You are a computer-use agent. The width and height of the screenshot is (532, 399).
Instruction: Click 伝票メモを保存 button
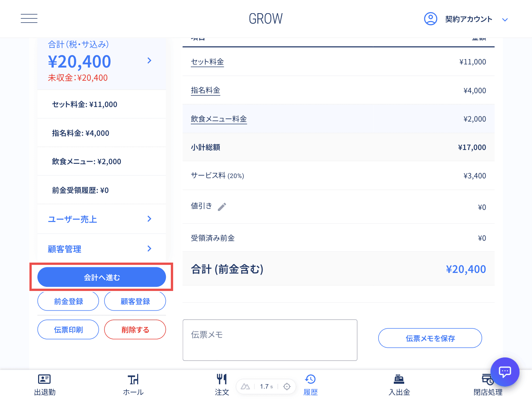point(430,338)
